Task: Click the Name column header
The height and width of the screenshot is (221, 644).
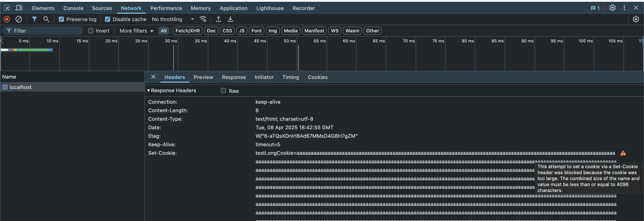Action: [72, 77]
